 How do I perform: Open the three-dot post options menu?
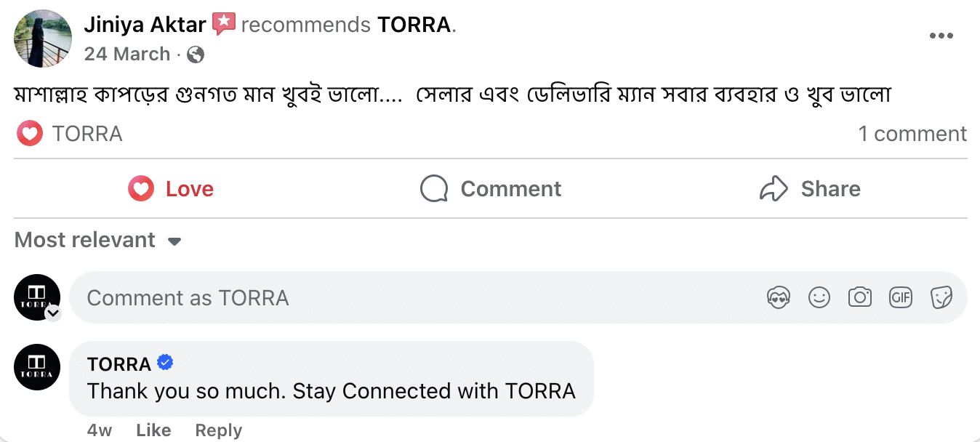pos(941,36)
